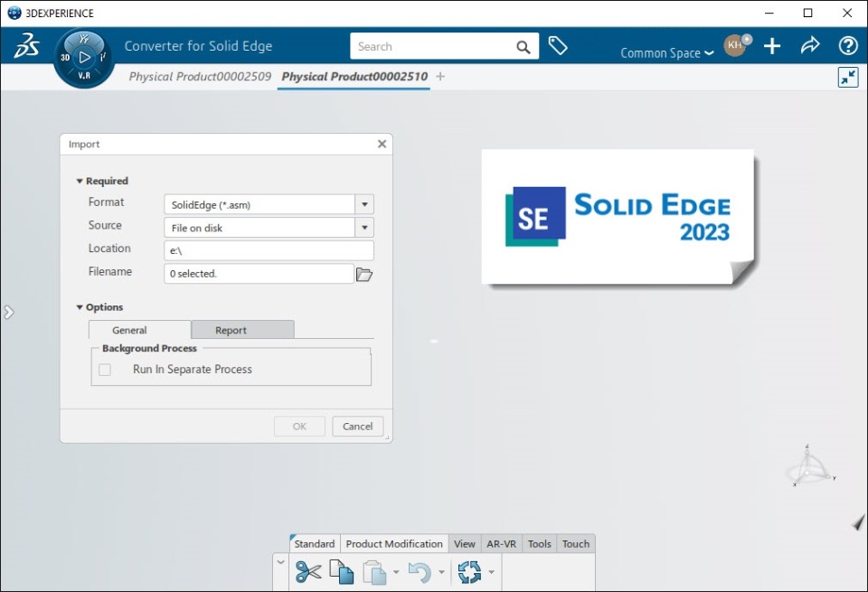The height and width of the screenshot is (592, 868).
Task: Open the Help question mark icon
Action: pyautogui.click(x=848, y=45)
